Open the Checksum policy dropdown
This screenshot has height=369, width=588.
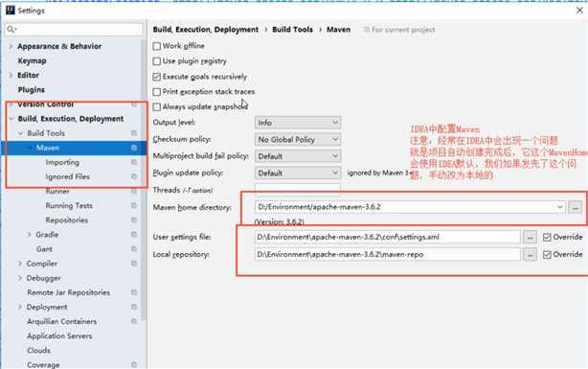click(x=298, y=139)
